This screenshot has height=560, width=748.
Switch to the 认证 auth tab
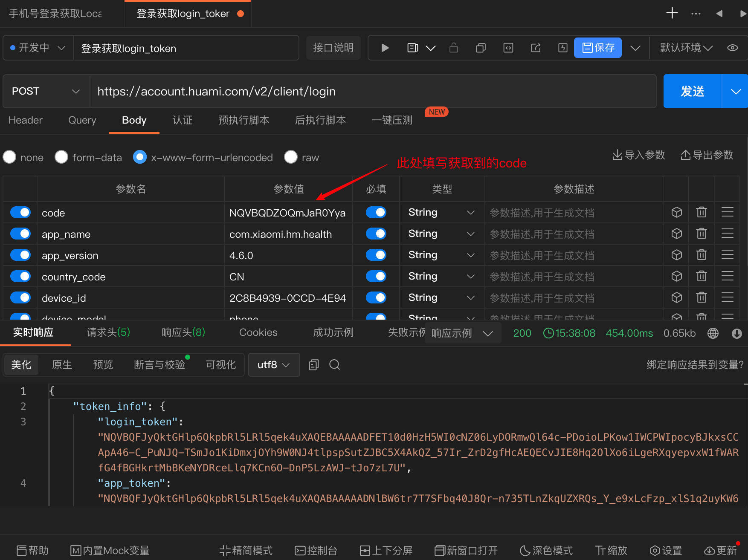183,120
